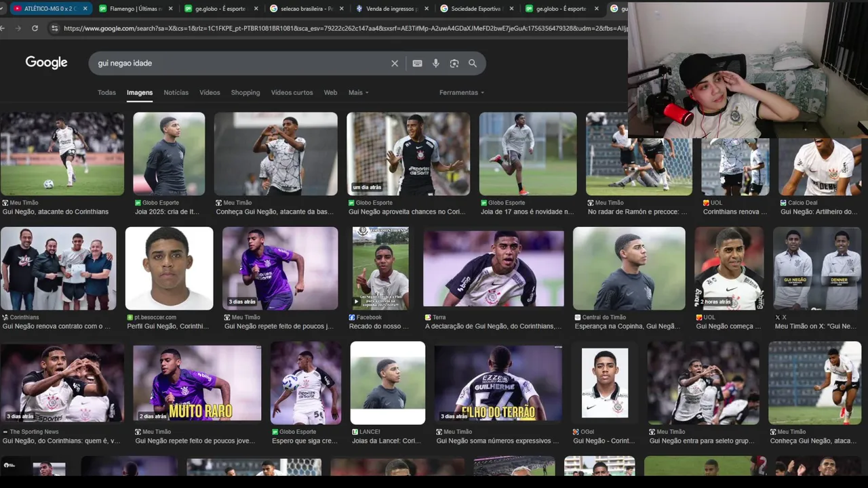This screenshot has height=488, width=868.
Task: Click the Central do Timão favicon
Action: [x=577, y=317]
